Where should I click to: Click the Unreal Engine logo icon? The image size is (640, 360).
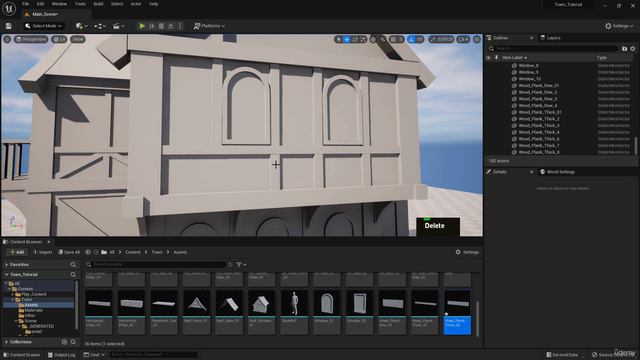coord(9,8)
